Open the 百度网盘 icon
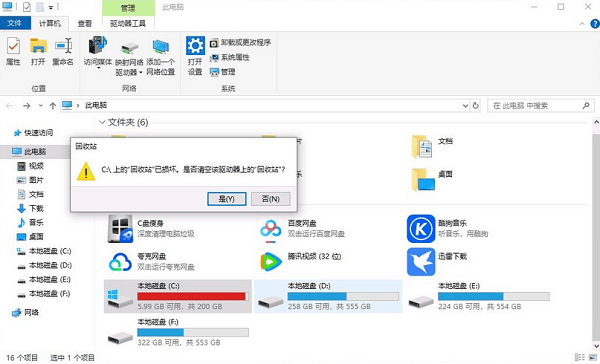Viewport: 600px width, 364px height. tap(271, 229)
